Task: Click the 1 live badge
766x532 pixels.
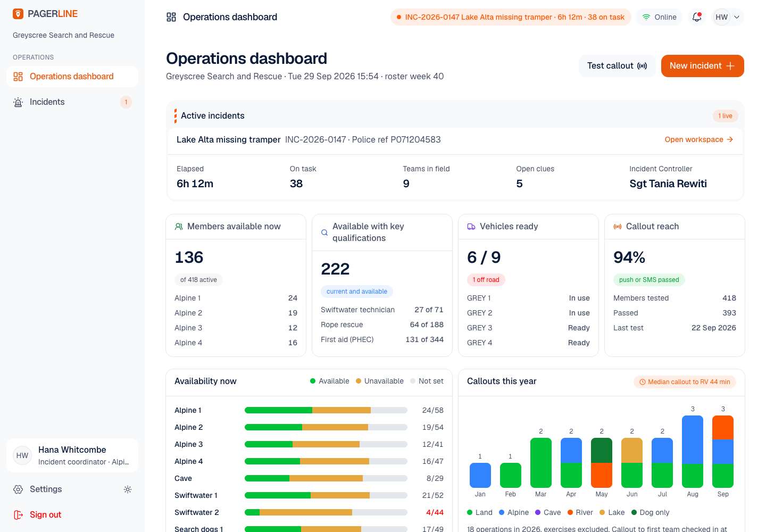Action: pyautogui.click(x=725, y=116)
